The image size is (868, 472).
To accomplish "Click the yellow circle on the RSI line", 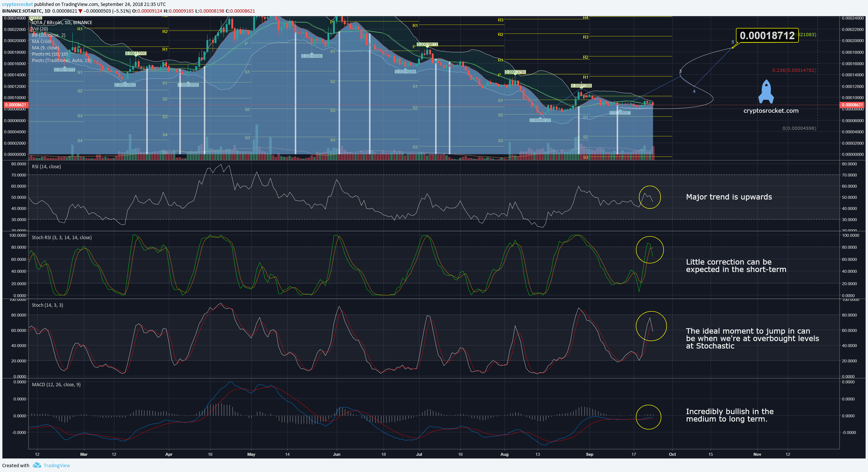I will click(650, 197).
